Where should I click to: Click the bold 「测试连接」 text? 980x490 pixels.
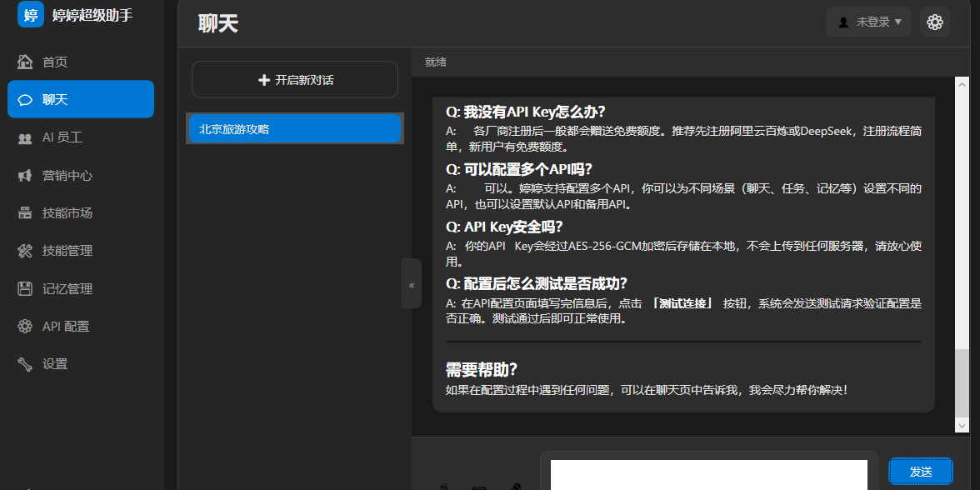(x=682, y=303)
